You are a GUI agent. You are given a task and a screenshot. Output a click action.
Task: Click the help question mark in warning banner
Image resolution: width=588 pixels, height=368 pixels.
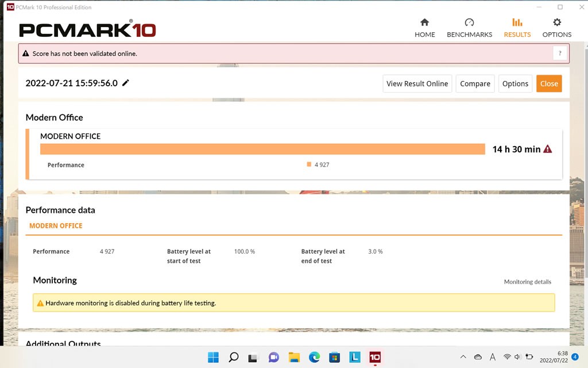[560, 53]
